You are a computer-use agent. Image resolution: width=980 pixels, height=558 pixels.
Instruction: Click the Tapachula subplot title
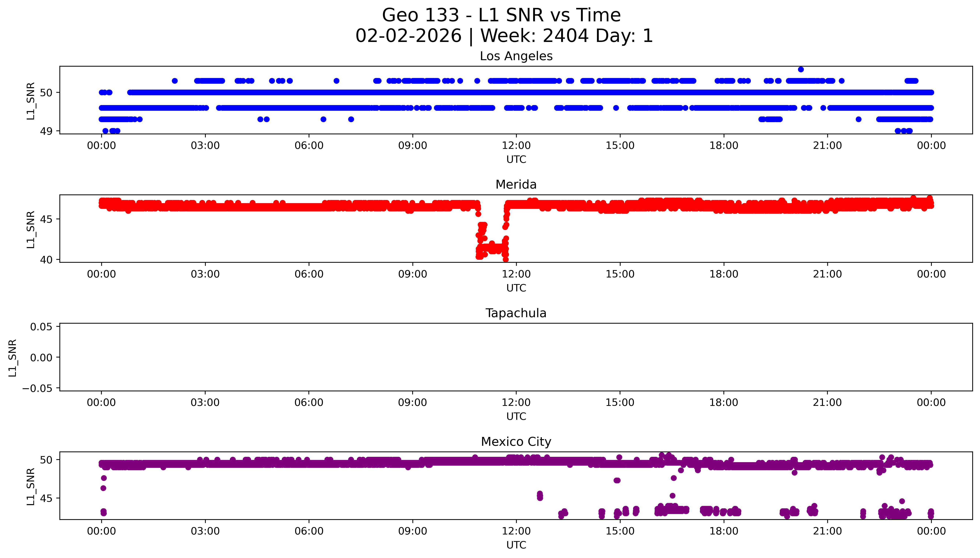click(516, 313)
